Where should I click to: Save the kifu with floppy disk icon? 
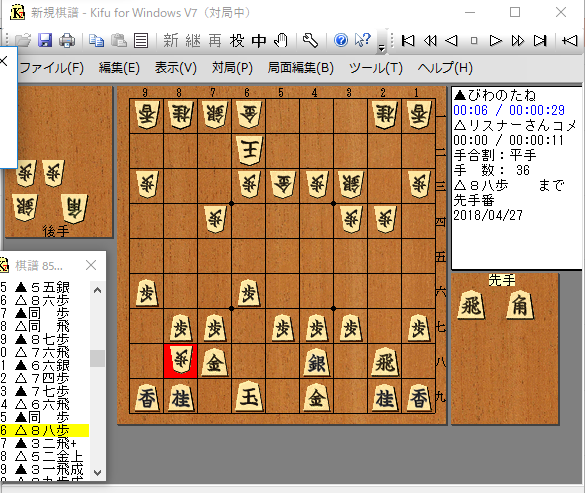pos(45,40)
